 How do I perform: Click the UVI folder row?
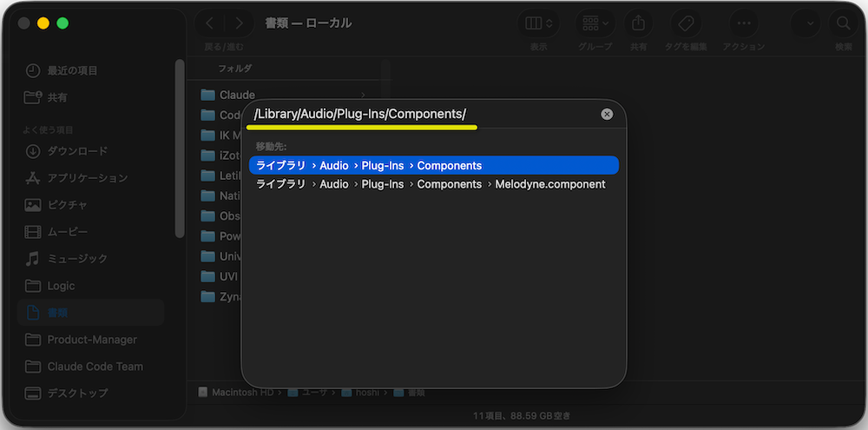click(221, 276)
